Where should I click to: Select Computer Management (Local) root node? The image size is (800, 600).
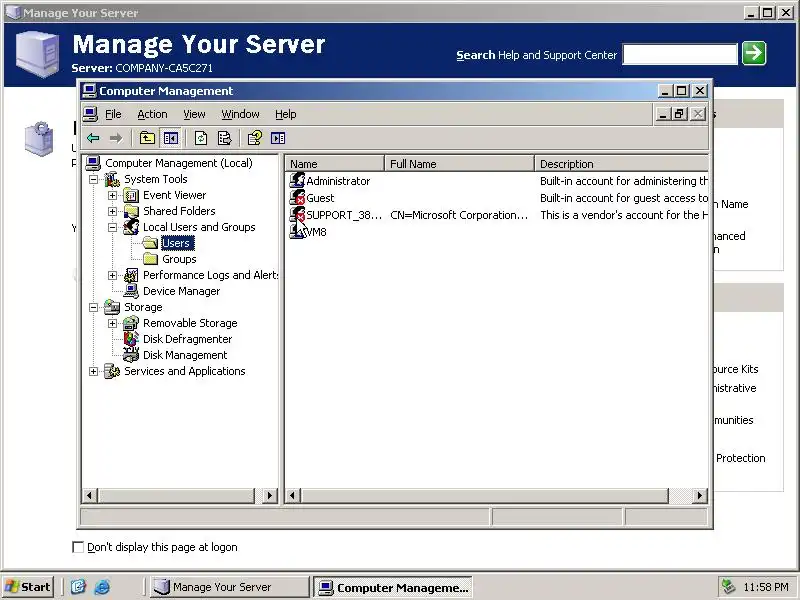point(179,163)
